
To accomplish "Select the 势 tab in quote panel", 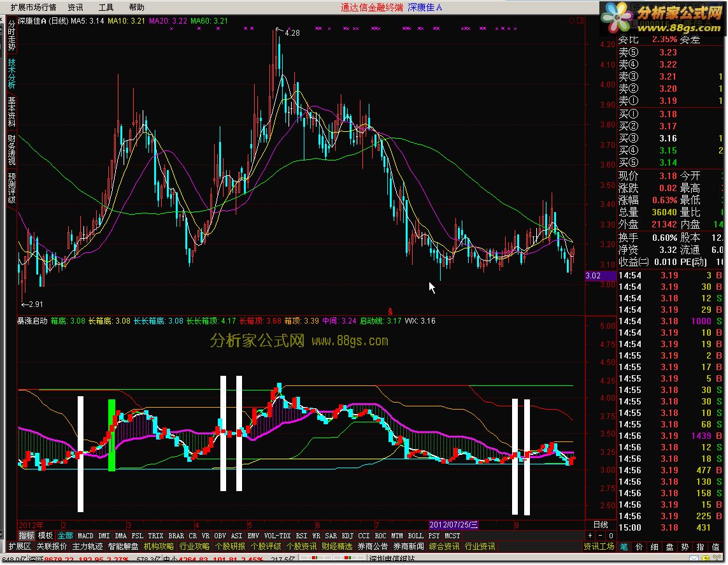I will click(685, 547).
